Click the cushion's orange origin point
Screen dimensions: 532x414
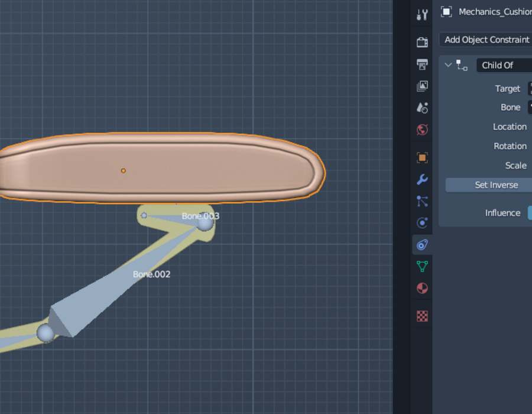coord(124,171)
